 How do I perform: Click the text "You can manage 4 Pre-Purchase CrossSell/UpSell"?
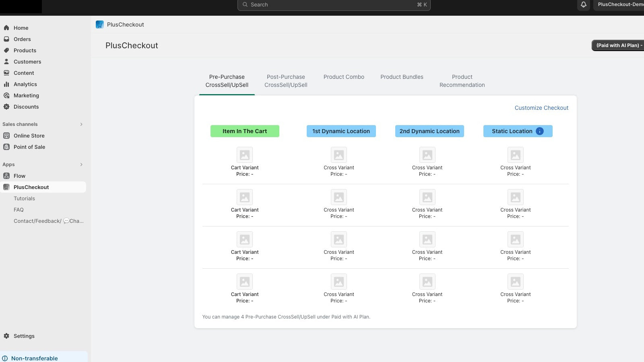(x=259, y=317)
